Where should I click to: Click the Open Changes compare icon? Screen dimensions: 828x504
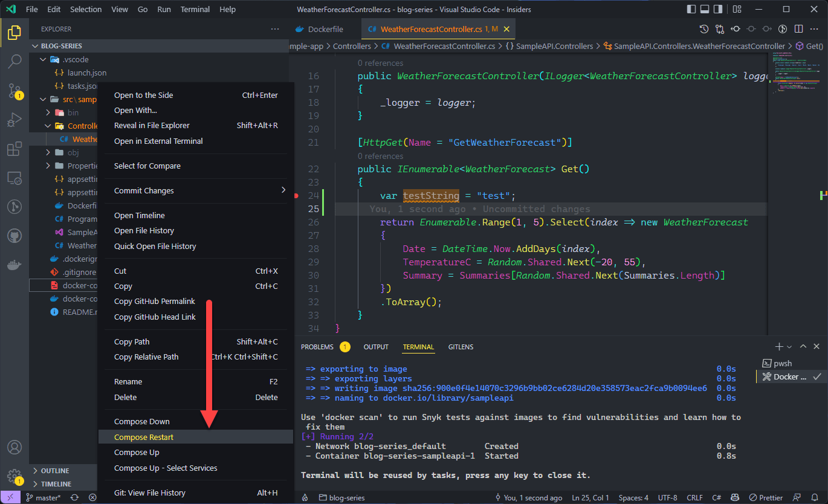point(720,29)
